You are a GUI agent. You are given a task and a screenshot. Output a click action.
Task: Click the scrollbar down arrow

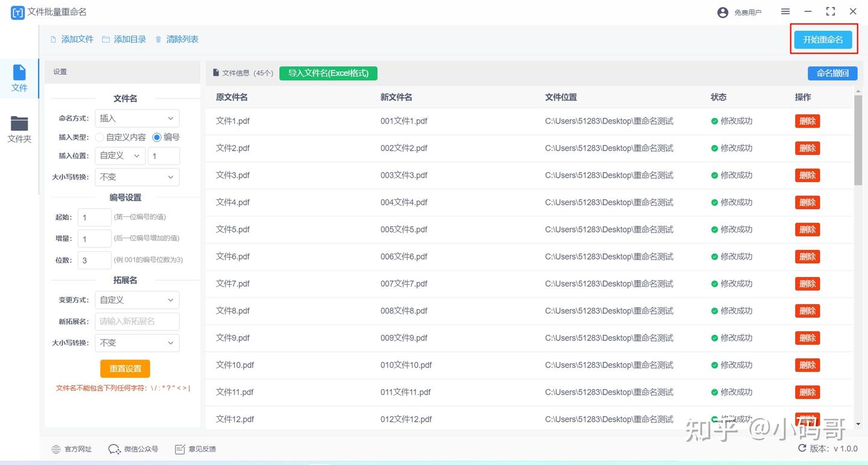[858, 424]
